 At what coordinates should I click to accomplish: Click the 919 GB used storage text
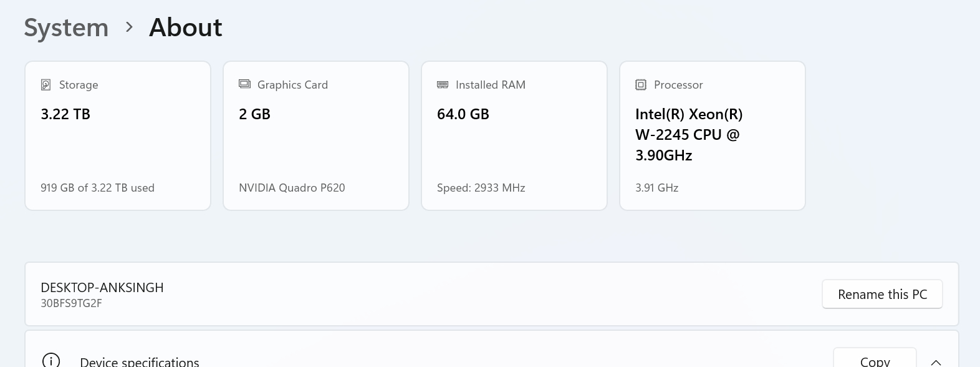click(x=97, y=188)
